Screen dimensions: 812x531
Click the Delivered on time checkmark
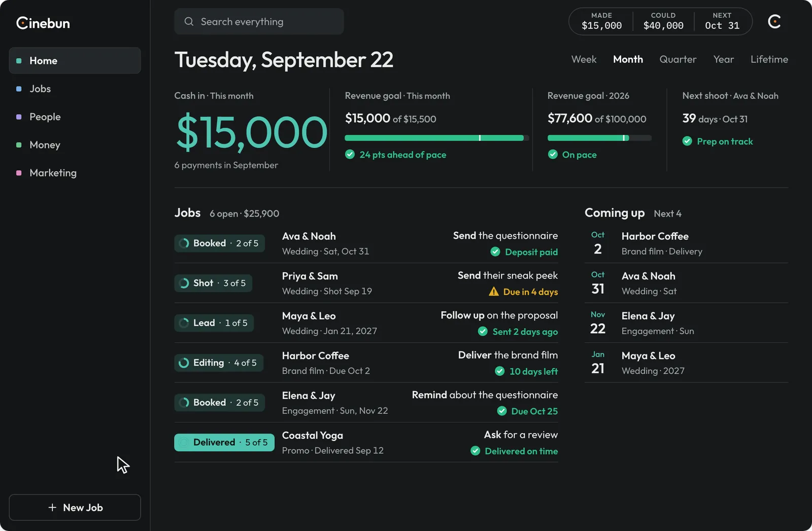[475, 451]
